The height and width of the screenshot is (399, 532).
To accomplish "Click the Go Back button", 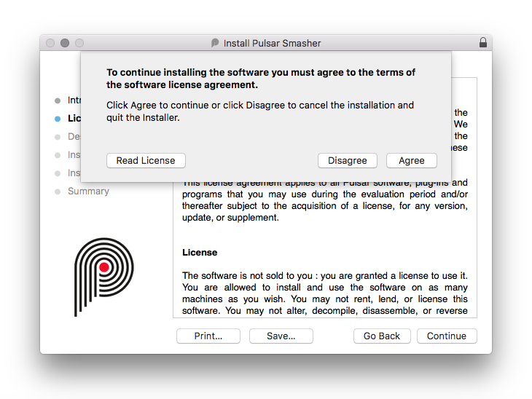I will [x=382, y=336].
